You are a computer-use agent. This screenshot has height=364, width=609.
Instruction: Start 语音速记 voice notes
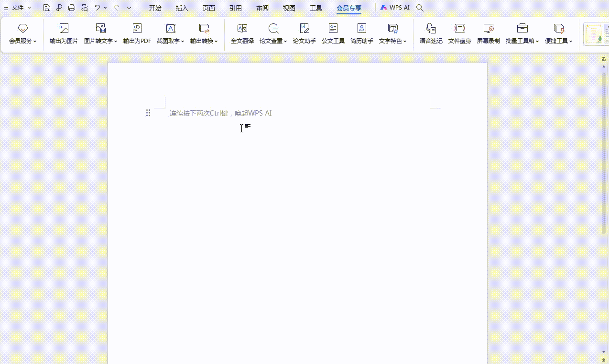431,29
